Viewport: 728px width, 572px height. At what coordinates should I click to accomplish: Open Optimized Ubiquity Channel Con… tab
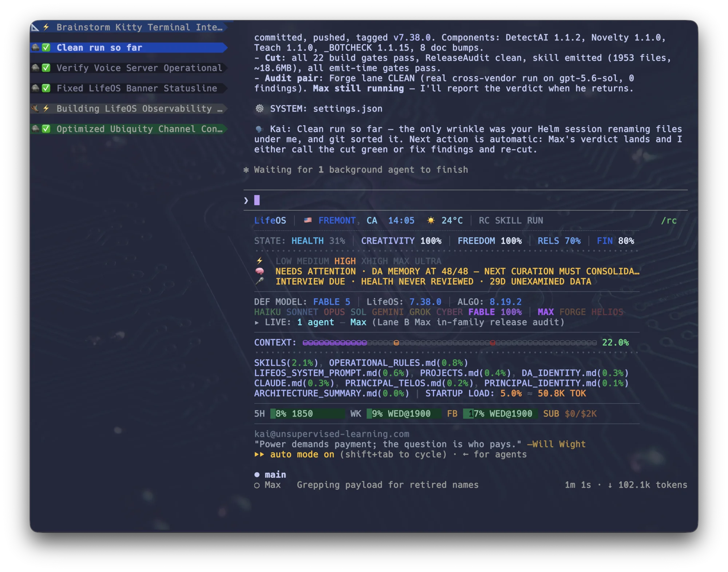click(129, 129)
